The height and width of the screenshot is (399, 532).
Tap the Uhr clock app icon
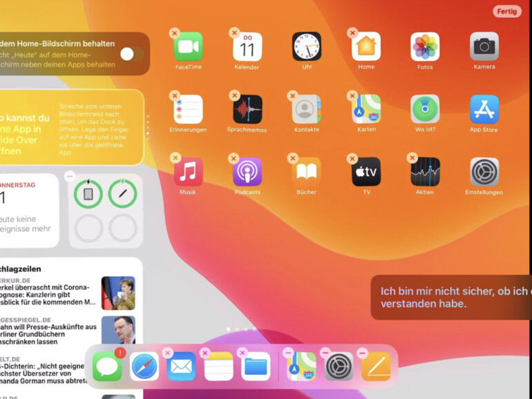(x=307, y=46)
